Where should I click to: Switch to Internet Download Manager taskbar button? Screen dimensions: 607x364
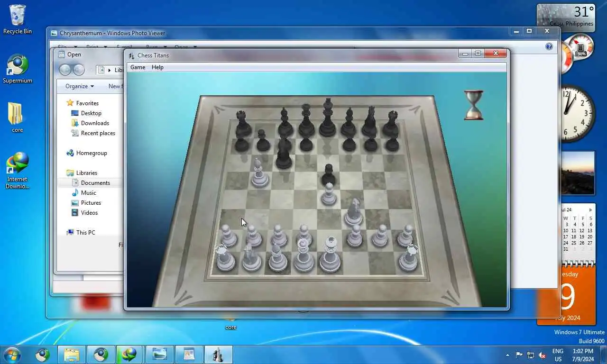[129, 355]
